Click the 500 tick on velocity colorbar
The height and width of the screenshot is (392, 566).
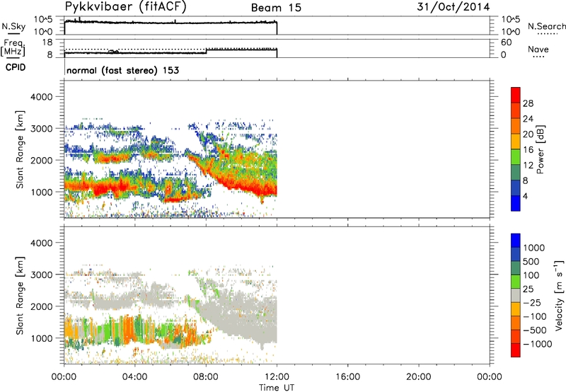pos(531,261)
